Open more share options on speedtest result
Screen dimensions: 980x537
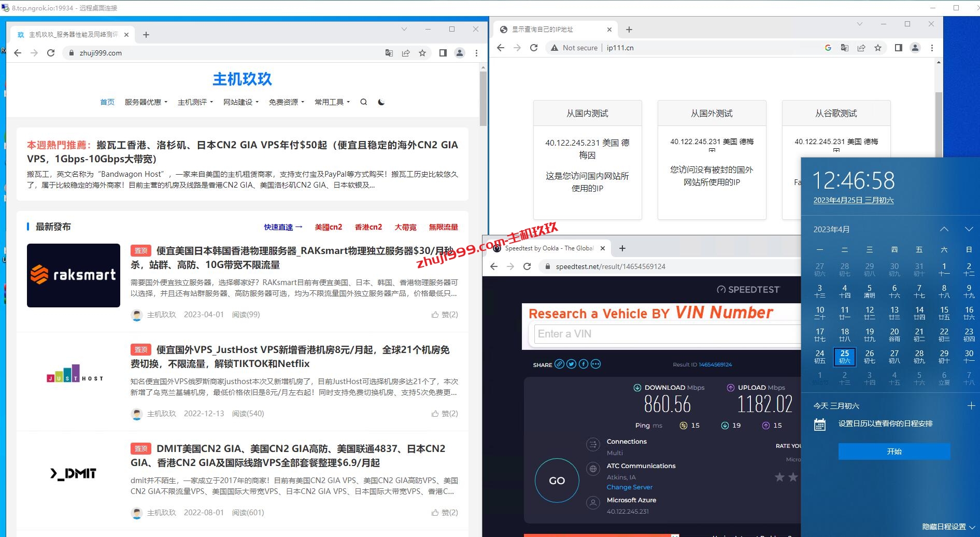596,364
